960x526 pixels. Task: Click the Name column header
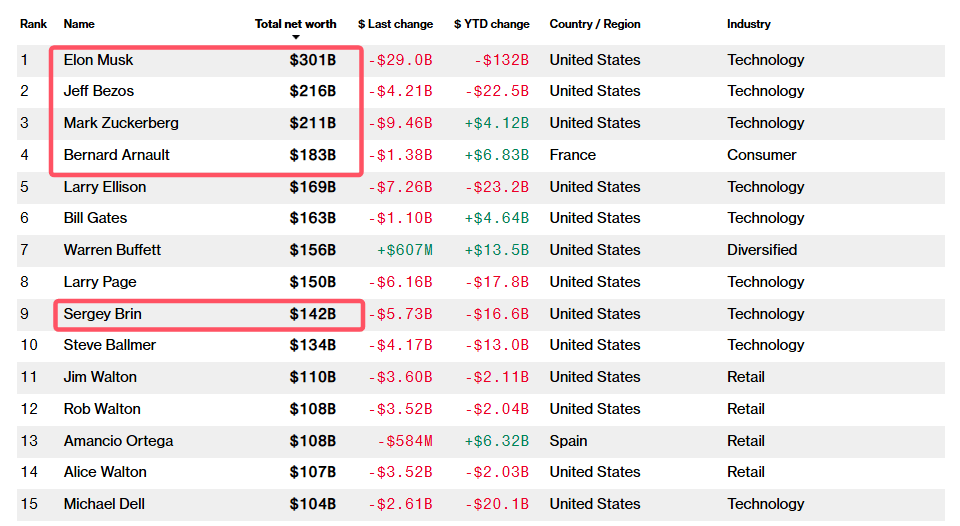tap(79, 24)
